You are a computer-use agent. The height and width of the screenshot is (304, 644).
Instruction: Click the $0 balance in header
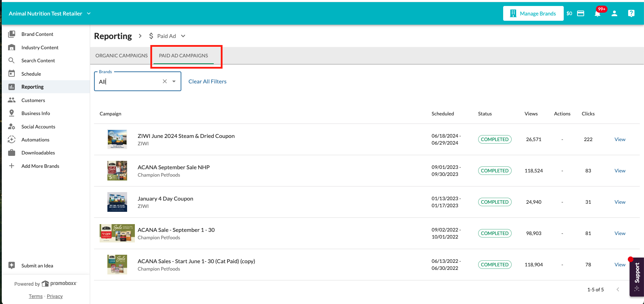569,13
